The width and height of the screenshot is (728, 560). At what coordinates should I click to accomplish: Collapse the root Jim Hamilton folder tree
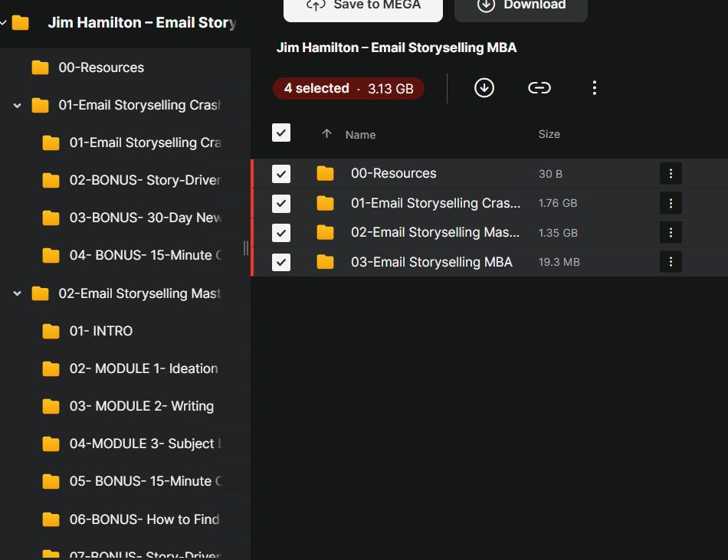click(3, 22)
